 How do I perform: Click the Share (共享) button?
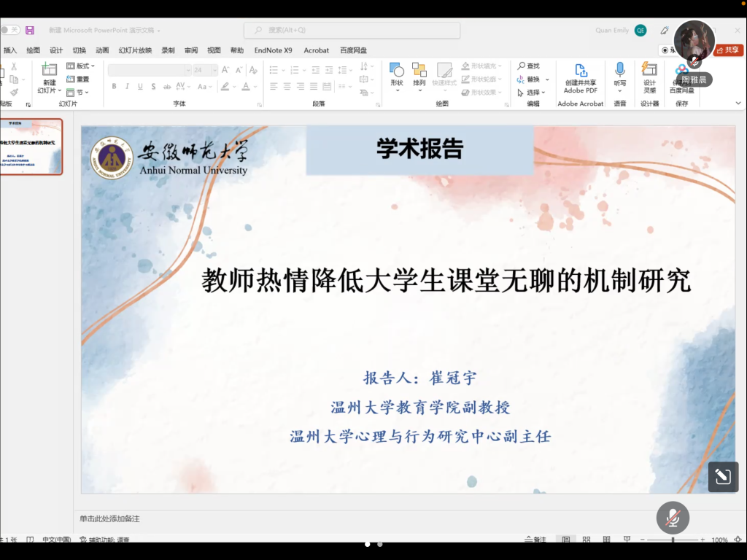tap(729, 50)
